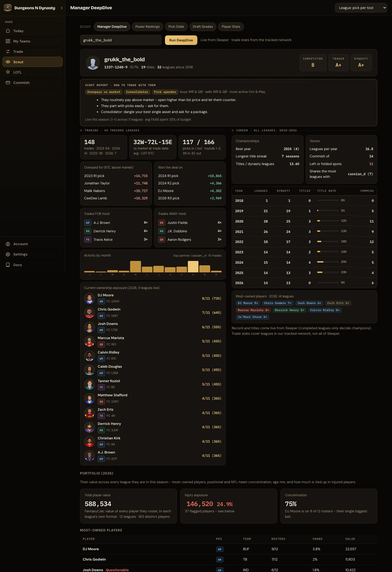Click the Derrick Henry 5× chip
Screen dimensions: 392x572
tap(289, 310)
